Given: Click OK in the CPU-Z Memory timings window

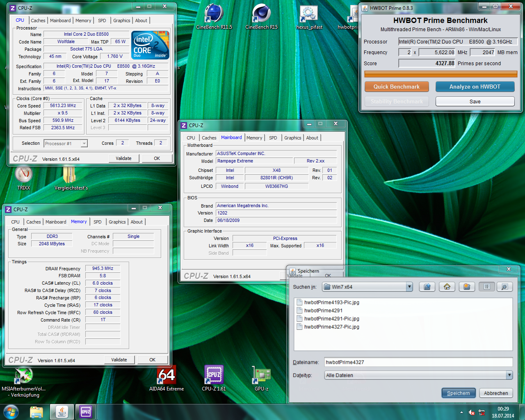Looking at the screenshot, I should [153, 360].
